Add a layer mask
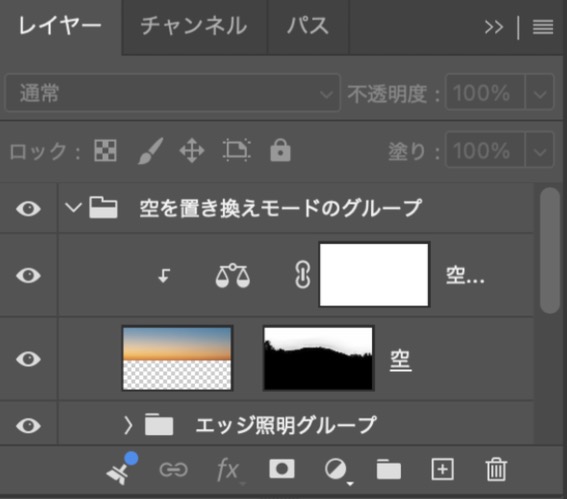This screenshot has width=570, height=499. (282, 469)
